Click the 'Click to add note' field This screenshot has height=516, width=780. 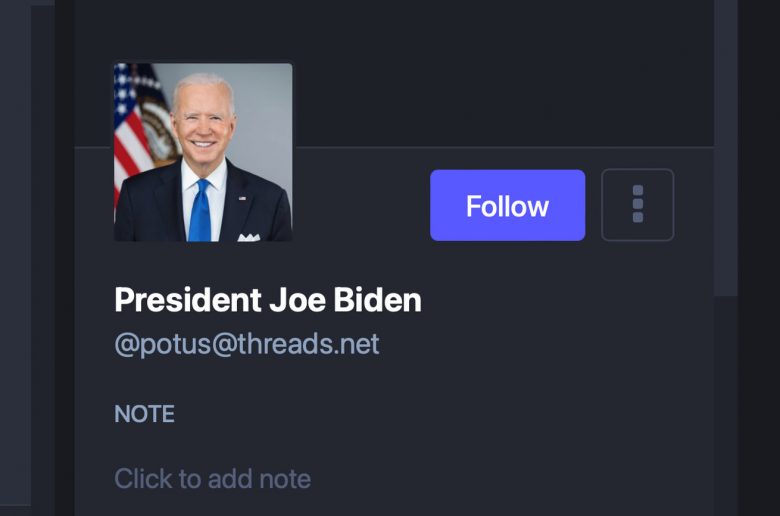click(212, 479)
